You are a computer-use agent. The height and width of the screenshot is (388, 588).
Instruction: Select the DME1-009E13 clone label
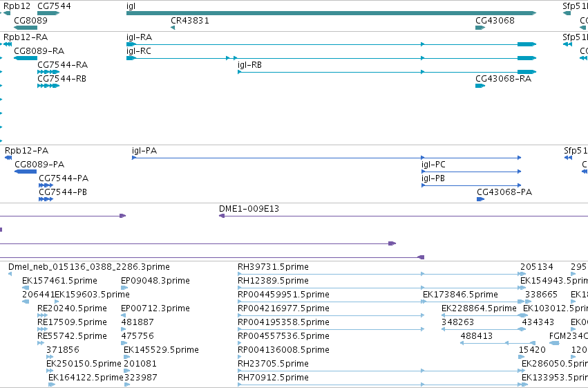(249, 209)
